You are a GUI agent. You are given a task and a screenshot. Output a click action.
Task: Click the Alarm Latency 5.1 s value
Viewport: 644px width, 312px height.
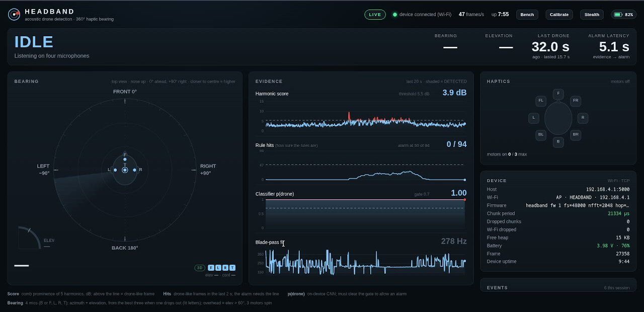click(x=614, y=47)
